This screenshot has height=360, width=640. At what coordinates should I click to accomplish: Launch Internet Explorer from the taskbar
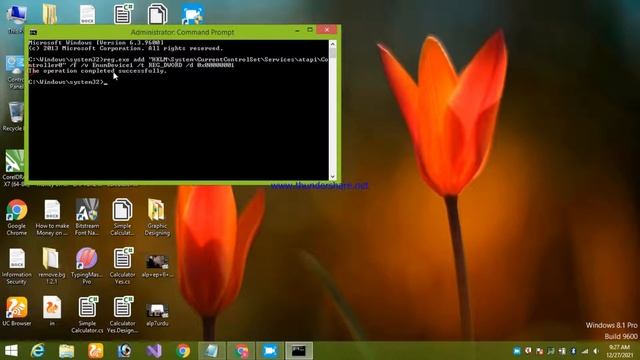38,351
